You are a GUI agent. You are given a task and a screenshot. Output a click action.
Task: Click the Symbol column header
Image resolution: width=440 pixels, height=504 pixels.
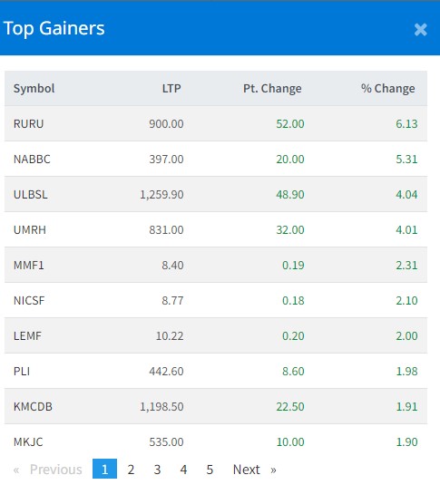(x=34, y=89)
